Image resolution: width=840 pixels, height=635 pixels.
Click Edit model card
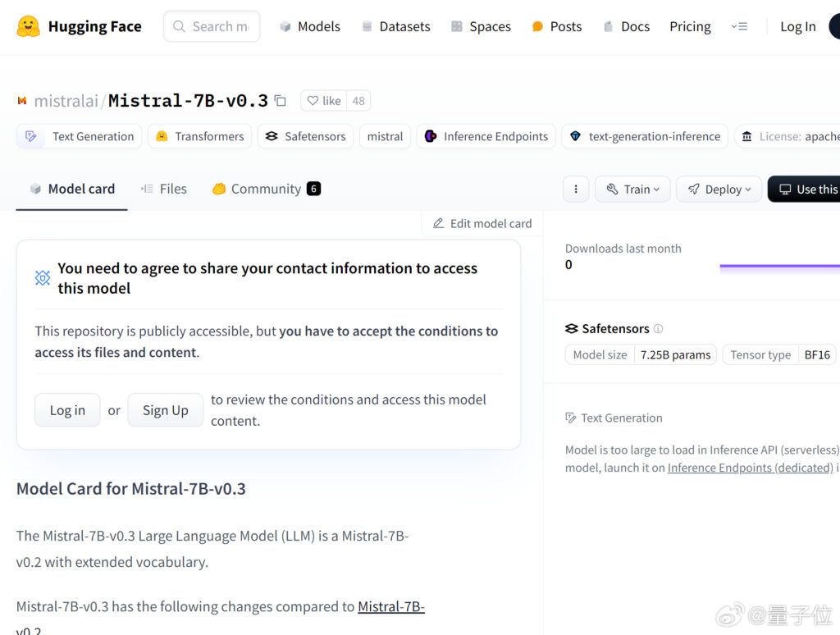click(x=482, y=223)
